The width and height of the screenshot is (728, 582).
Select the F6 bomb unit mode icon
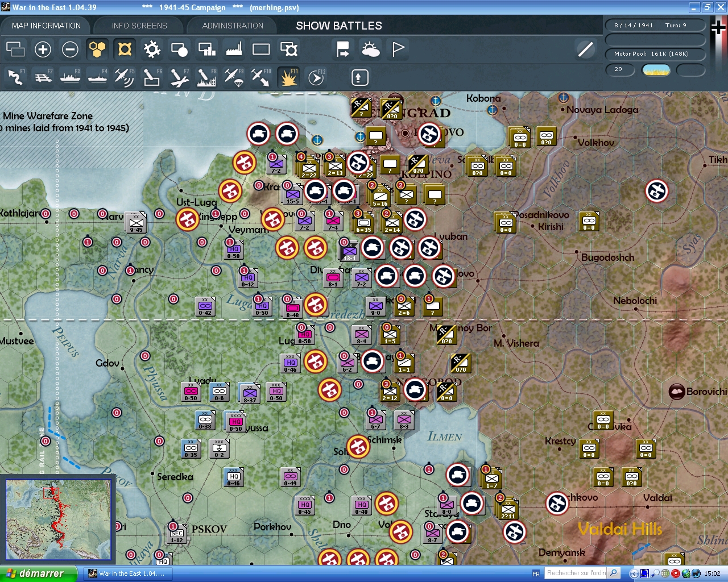[x=152, y=77]
